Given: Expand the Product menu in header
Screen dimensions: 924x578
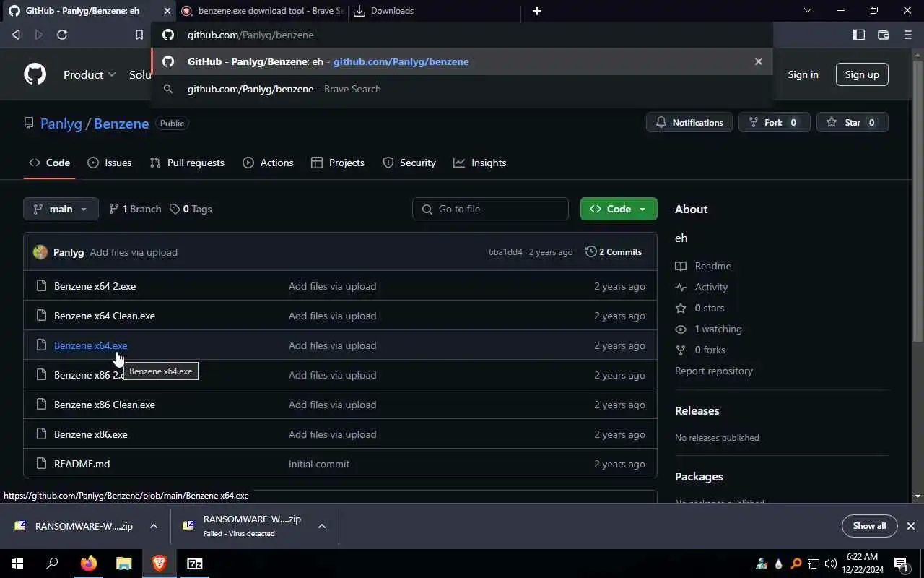Looking at the screenshot, I should (90, 74).
